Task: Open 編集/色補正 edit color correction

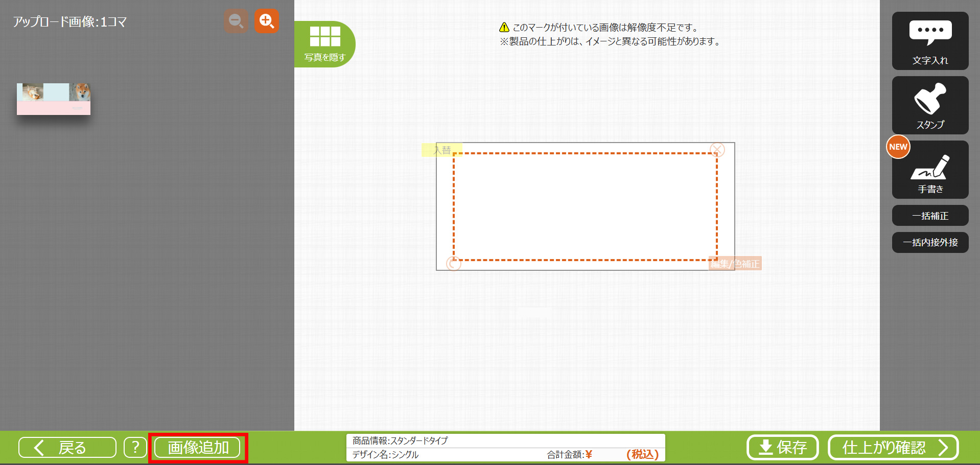Action: click(x=735, y=263)
